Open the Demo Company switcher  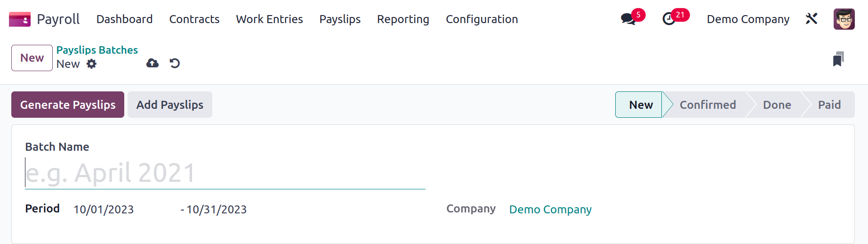pos(748,19)
